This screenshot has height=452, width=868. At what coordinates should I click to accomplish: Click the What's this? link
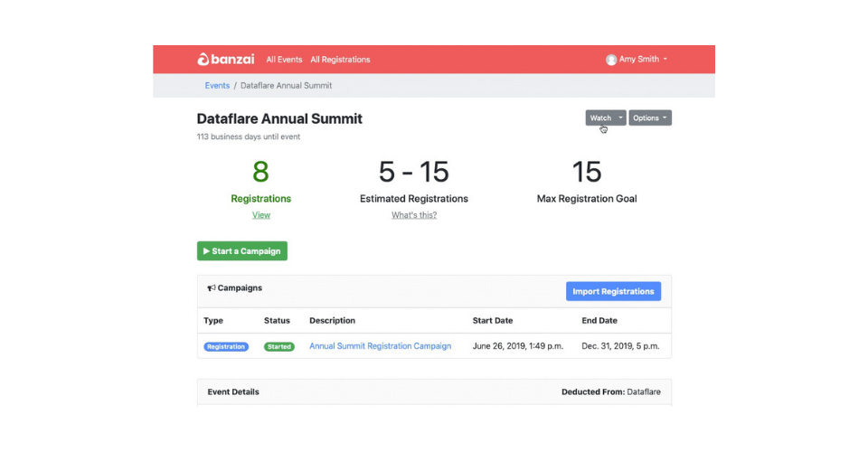click(414, 215)
